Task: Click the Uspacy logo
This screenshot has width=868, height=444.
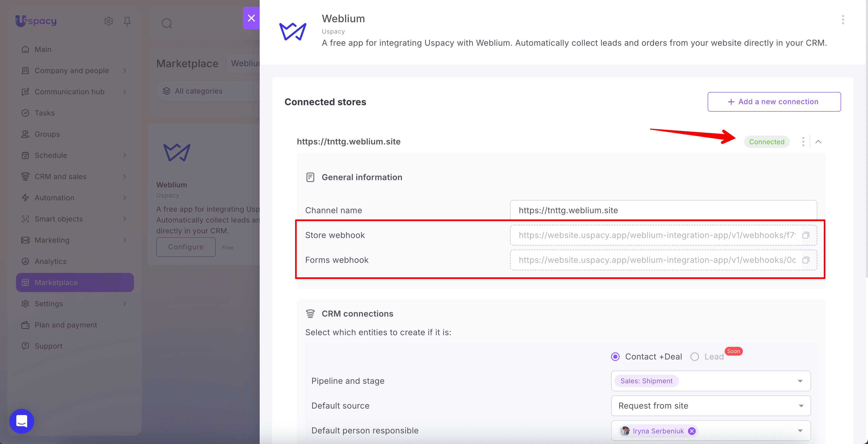Action: pos(36,21)
